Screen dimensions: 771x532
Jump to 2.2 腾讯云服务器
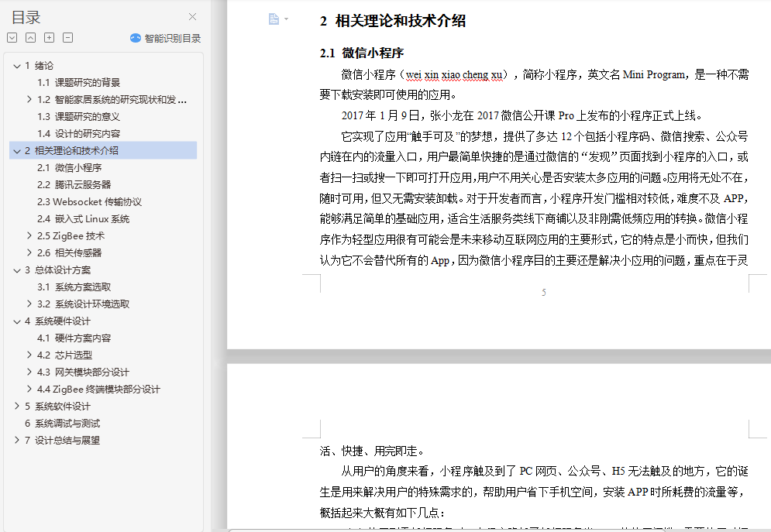74,185
